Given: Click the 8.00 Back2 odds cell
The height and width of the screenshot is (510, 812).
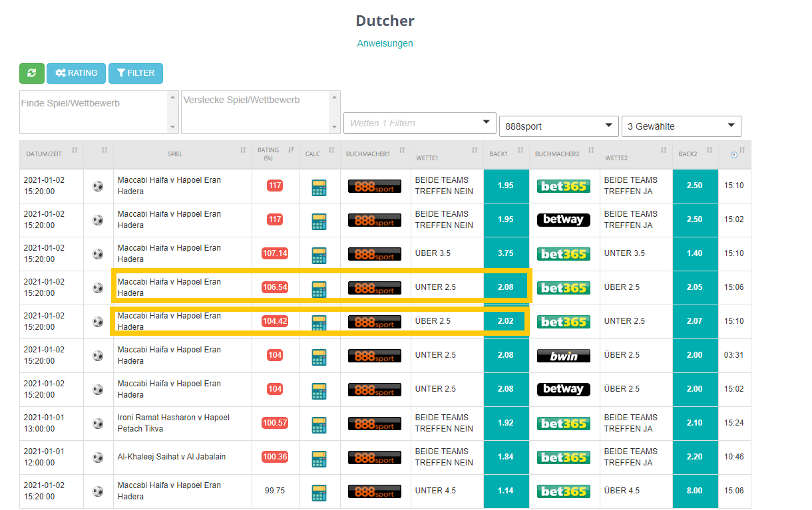Looking at the screenshot, I should tap(694, 491).
